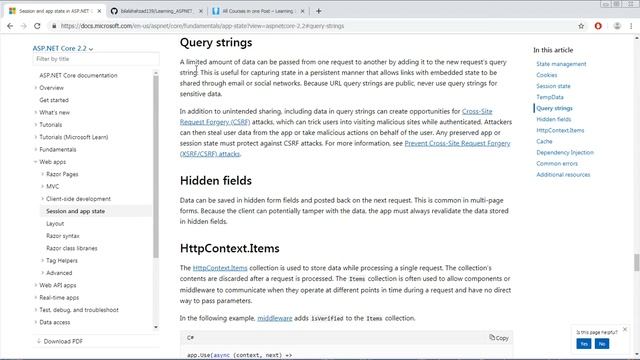This screenshot has width=640, height=360.
Task: Follow the middleware link
Action: point(275,318)
